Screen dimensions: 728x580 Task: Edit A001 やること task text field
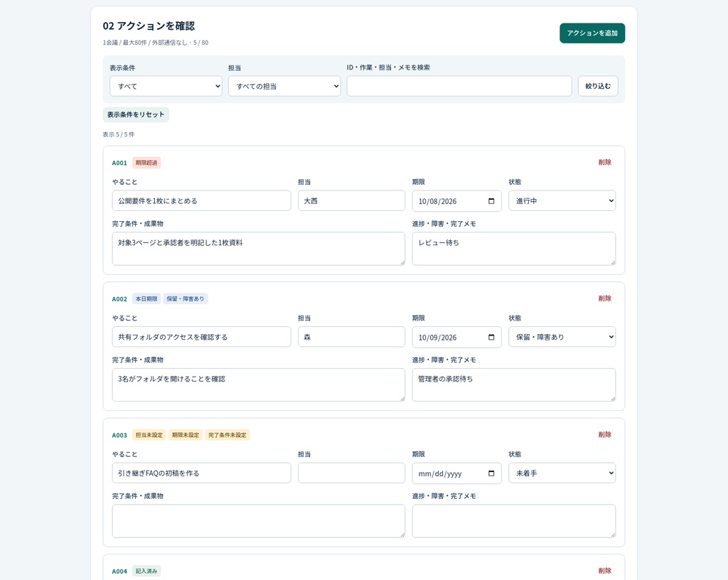click(201, 201)
